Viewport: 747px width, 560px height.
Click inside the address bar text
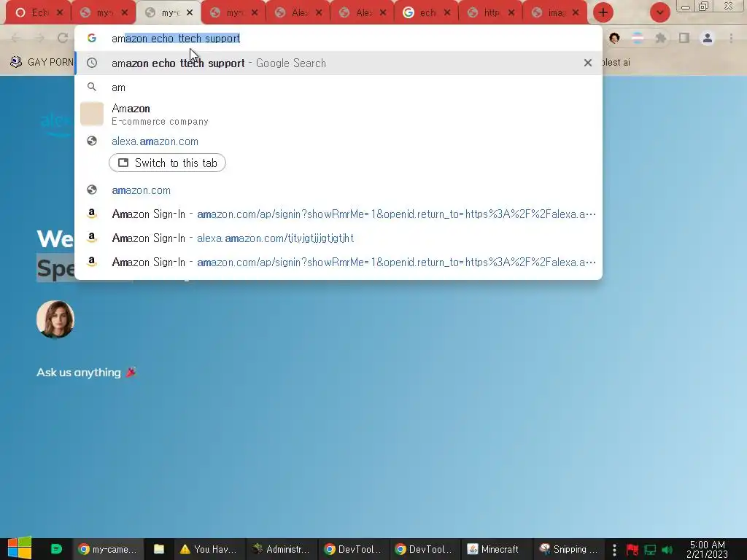tap(176, 39)
